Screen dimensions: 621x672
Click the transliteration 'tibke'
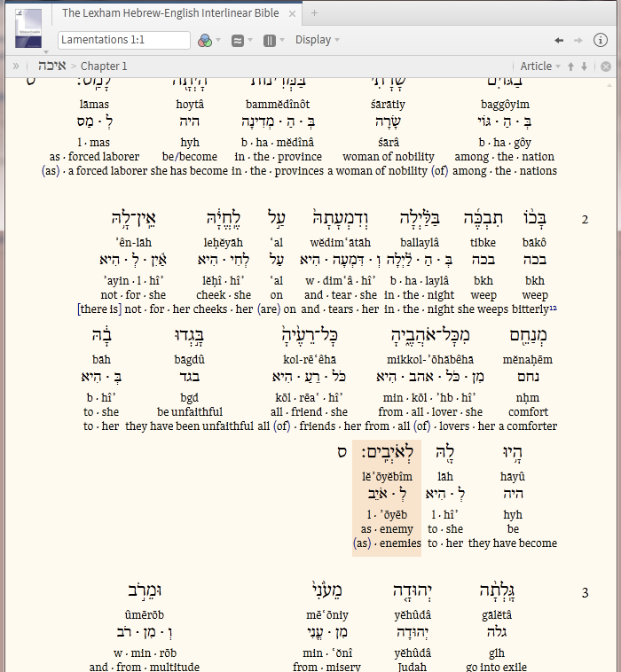tap(483, 243)
